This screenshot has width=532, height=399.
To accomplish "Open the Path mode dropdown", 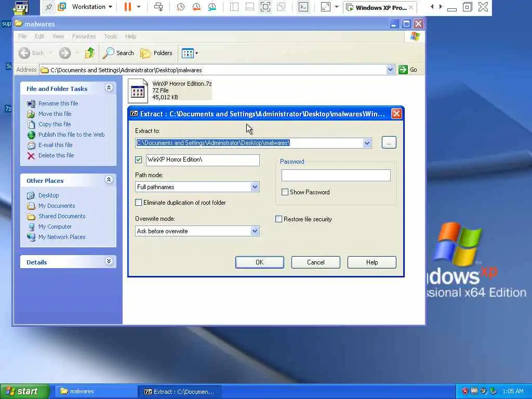I will click(x=255, y=187).
